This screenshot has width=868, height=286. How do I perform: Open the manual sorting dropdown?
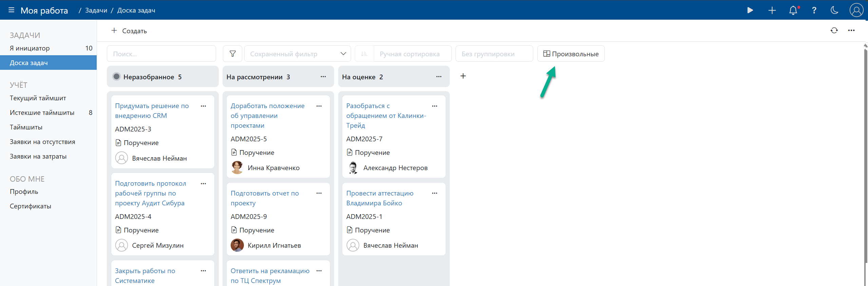(x=412, y=54)
